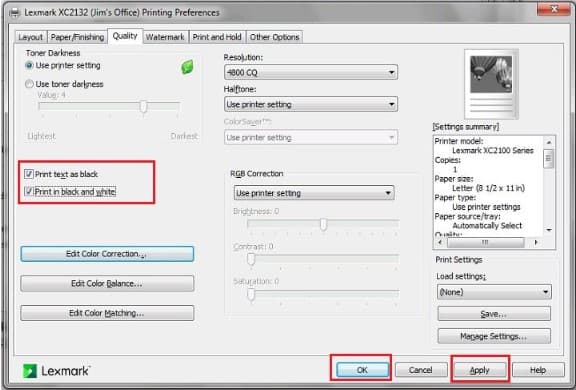Viewport: 576px width, 390px height.
Task: Click settings summary scroll up arrow
Action: pyautogui.click(x=549, y=142)
